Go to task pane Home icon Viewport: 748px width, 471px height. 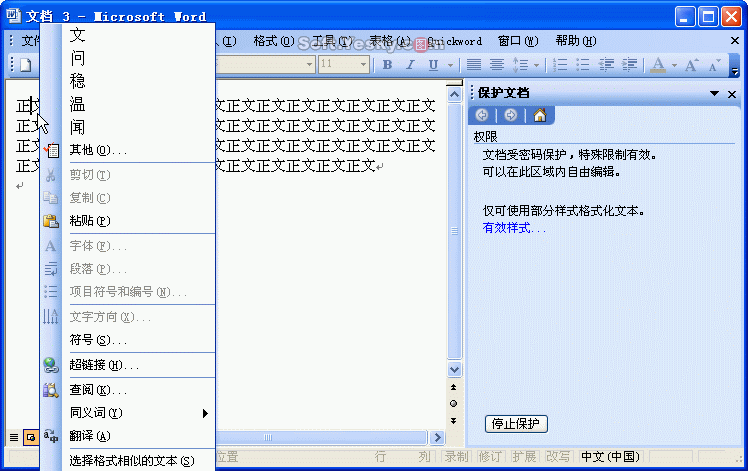point(540,115)
